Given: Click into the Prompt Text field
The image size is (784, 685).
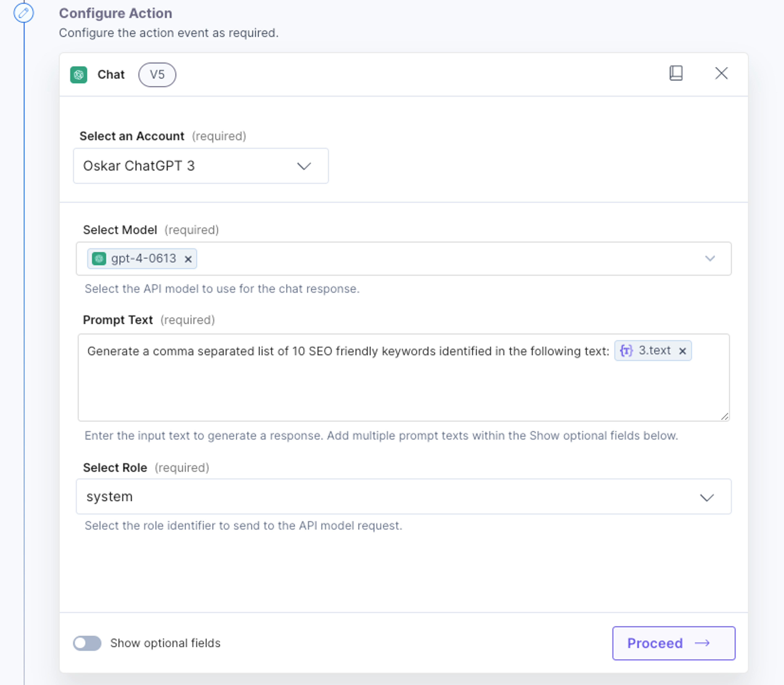Looking at the screenshot, I should pyautogui.click(x=403, y=378).
